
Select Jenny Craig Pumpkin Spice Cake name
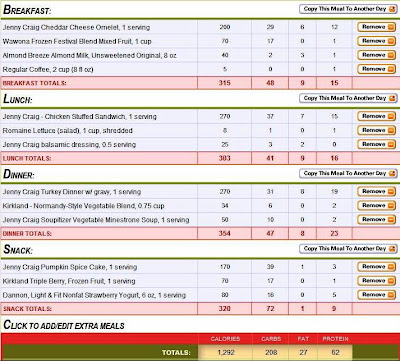(70, 267)
